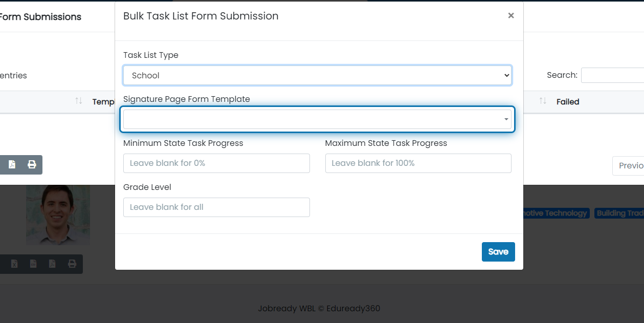This screenshot has height=323, width=644.
Task: Click the print icon in lower dark toolbar
Action: (x=72, y=264)
